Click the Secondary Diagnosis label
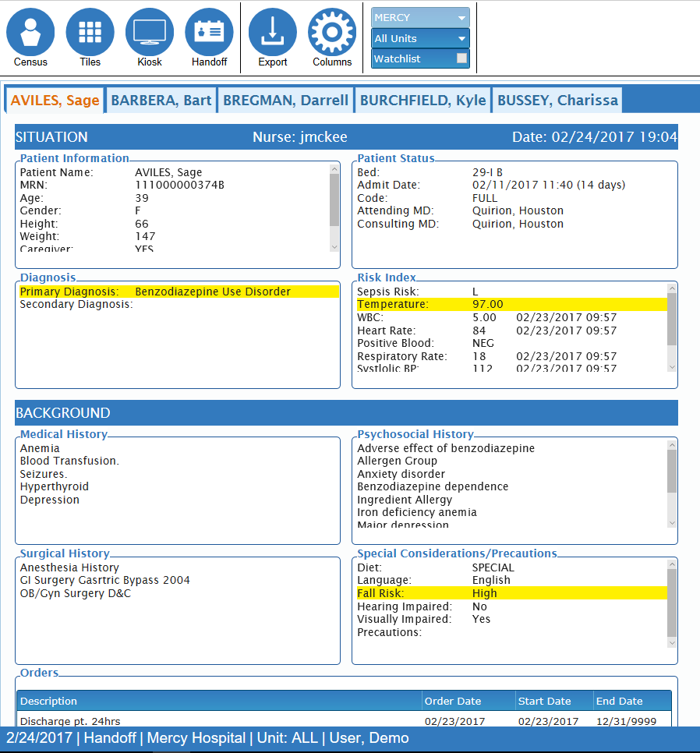This screenshot has width=700, height=753. click(76, 304)
